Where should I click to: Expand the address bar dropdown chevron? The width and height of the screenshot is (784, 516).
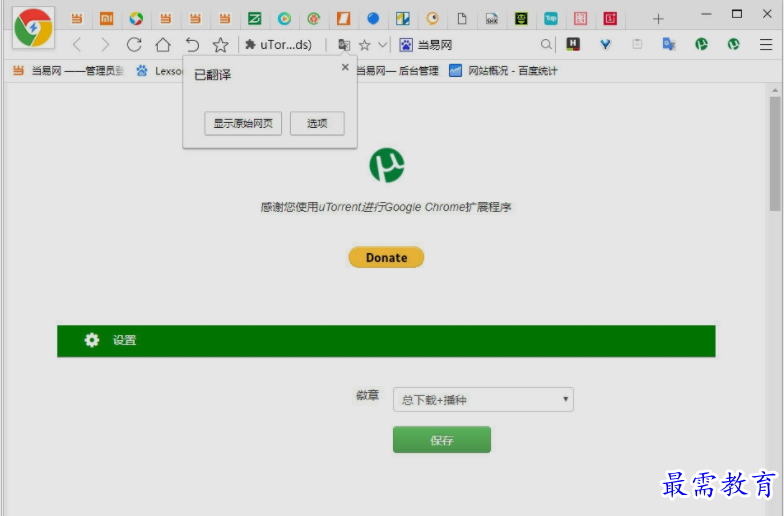(382, 45)
